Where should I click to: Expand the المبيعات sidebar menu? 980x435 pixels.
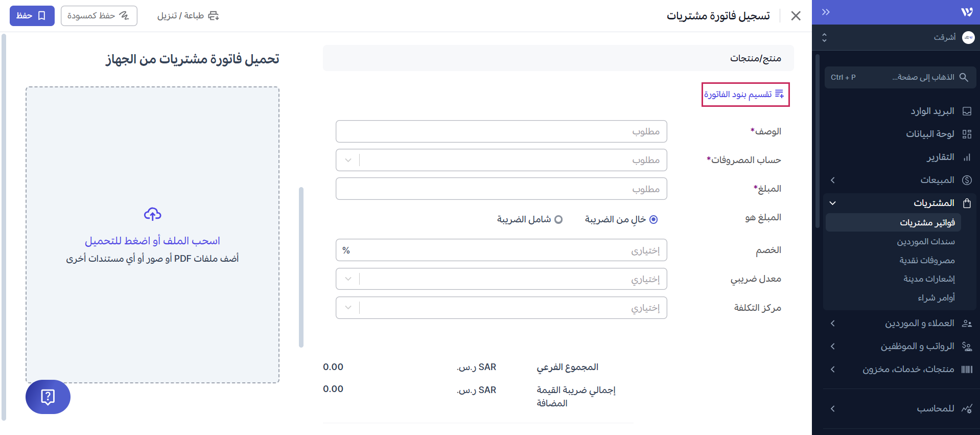click(833, 180)
